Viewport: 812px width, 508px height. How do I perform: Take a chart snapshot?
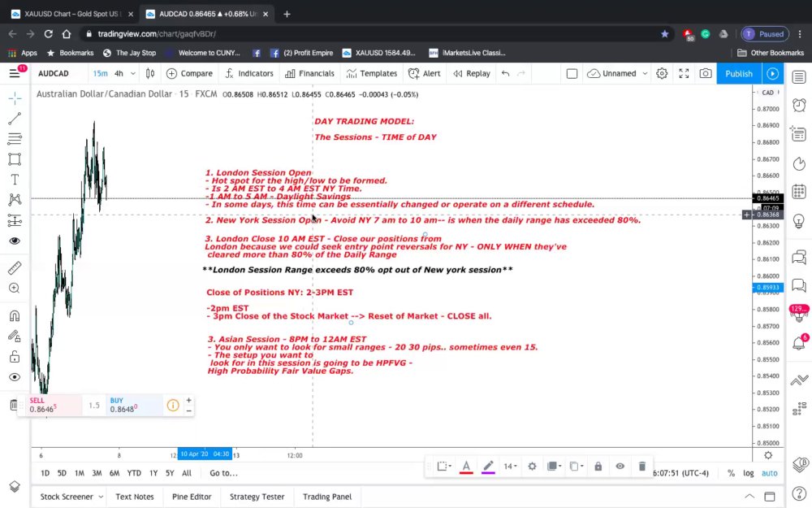pos(706,74)
